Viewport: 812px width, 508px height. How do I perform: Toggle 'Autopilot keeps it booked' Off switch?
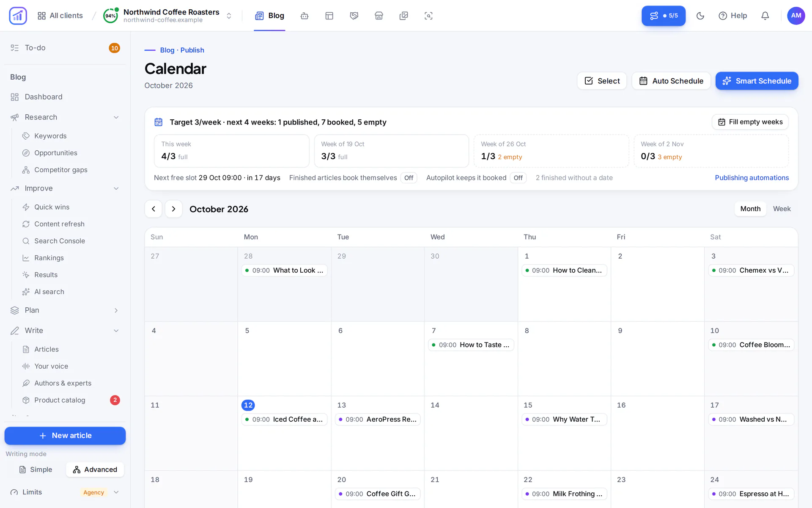click(x=518, y=178)
